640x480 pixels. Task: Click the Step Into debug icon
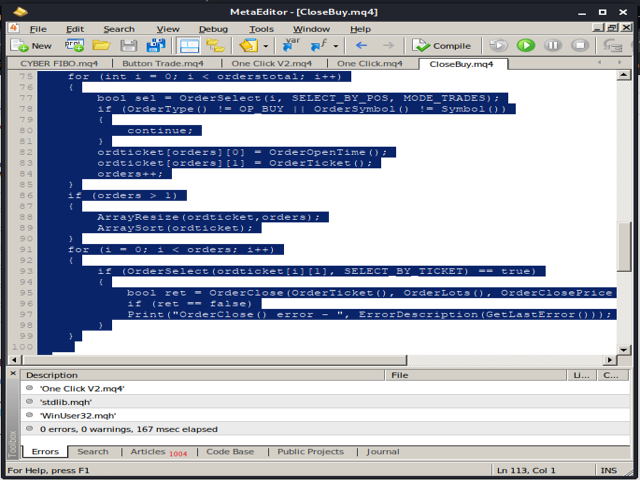(x=613, y=45)
